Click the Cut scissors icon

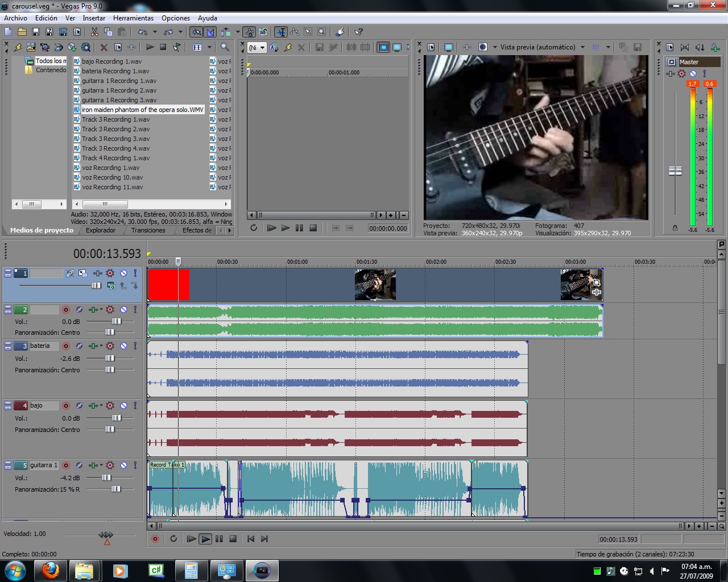click(94, 32)
